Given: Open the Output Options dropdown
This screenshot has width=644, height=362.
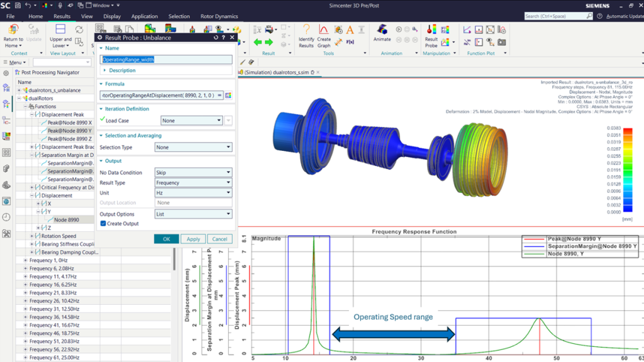Looking at the screenshot, I should pos(193,214).
